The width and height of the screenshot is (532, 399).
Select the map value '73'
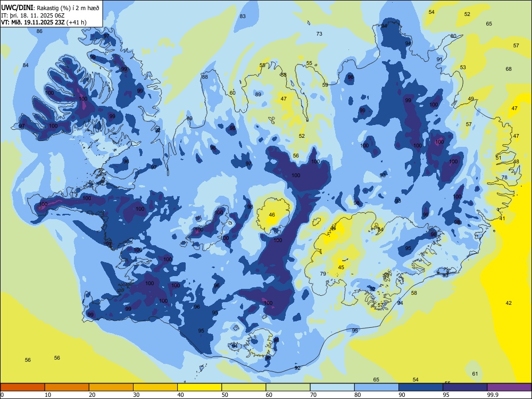(x=319, y=34)
